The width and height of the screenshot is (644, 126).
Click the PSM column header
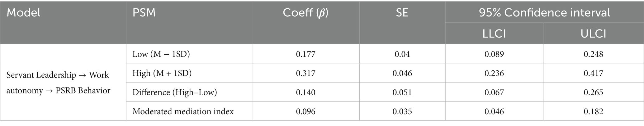[x=144, y=13]
